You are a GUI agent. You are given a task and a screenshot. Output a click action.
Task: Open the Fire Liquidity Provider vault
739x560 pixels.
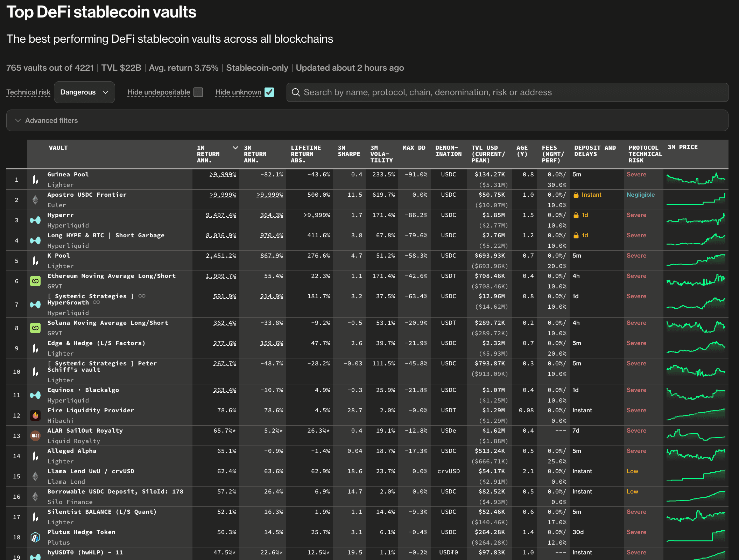91,410
